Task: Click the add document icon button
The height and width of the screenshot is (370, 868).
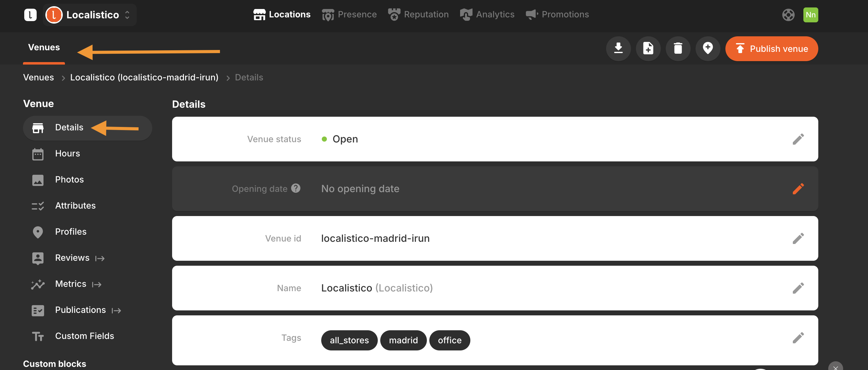Action: [x=648, y=48]
